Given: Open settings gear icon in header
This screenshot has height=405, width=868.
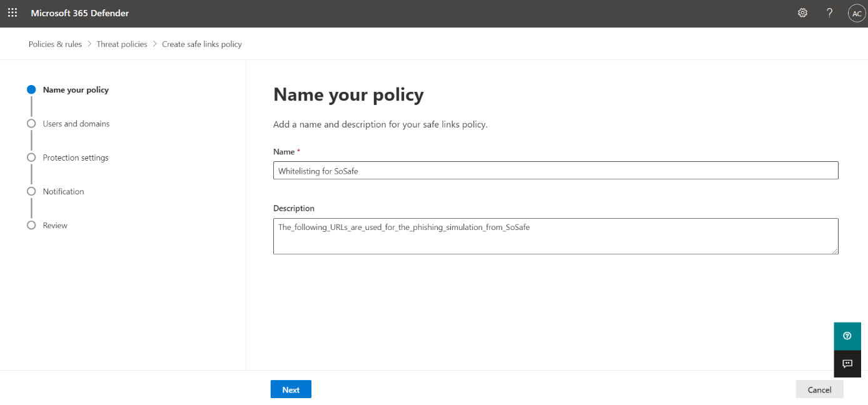Looking at the screenshot, I should click(802, 13).
